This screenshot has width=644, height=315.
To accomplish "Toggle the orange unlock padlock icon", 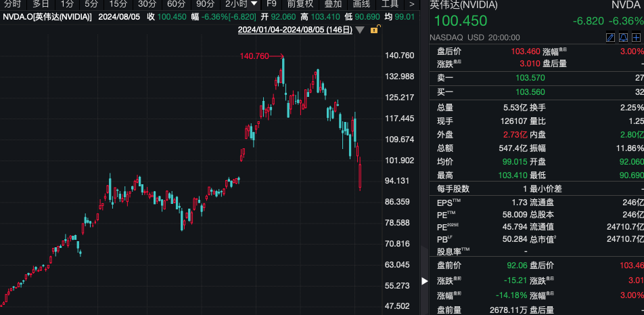I will tap(375, 30).
